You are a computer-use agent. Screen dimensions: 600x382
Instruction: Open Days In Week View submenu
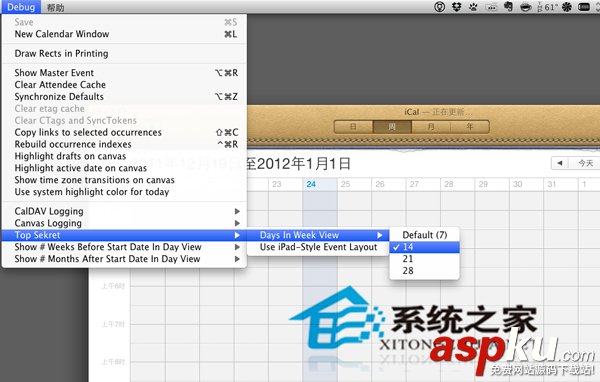point(318,235)
